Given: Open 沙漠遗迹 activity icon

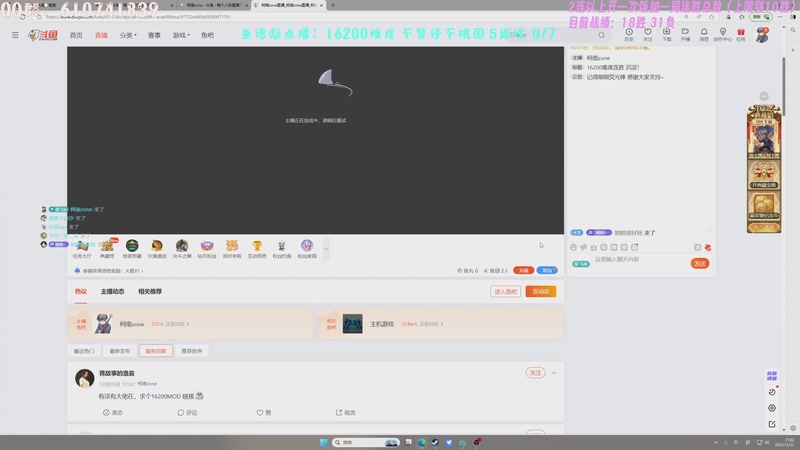Looking at the screenshot, I should [x=157, y=249].
